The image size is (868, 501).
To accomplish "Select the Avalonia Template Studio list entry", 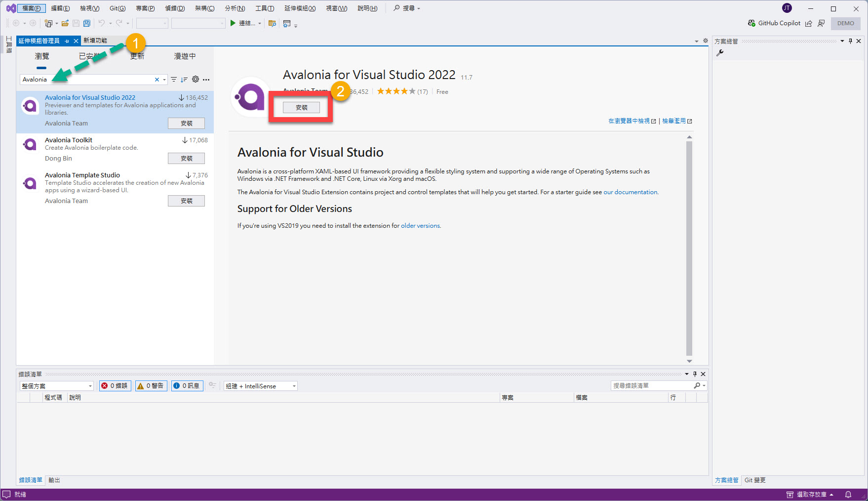I will pos(115,189).
